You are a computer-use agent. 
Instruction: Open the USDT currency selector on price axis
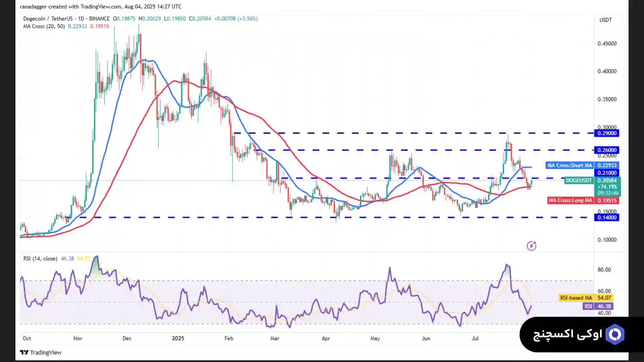click(x=605, y=20)
